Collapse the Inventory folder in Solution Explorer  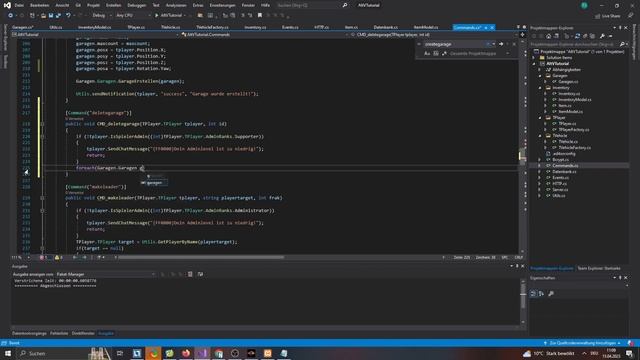coord(540,88)
